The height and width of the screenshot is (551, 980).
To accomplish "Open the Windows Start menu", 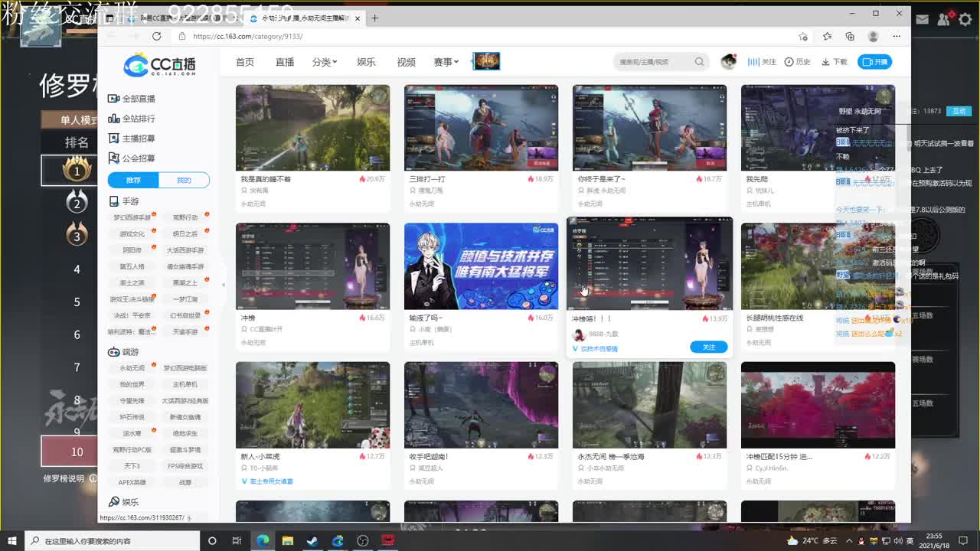I will (x=11, y=540).
